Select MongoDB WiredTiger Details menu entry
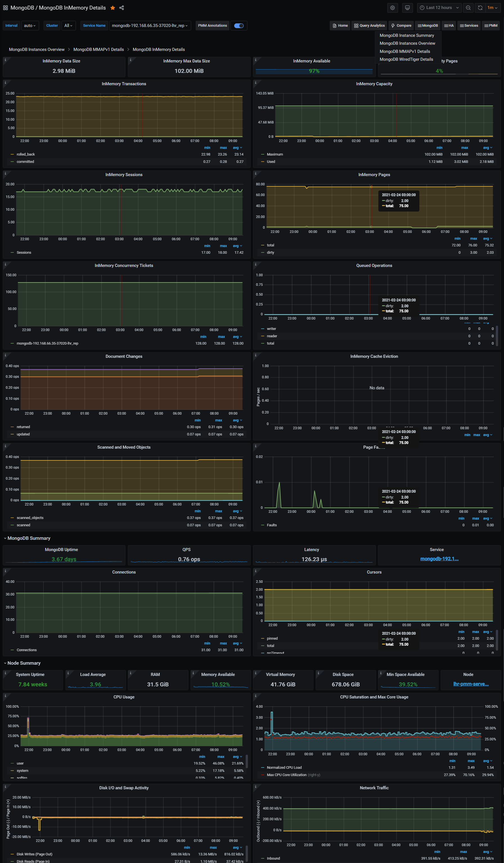 click(x=406, y=59)
